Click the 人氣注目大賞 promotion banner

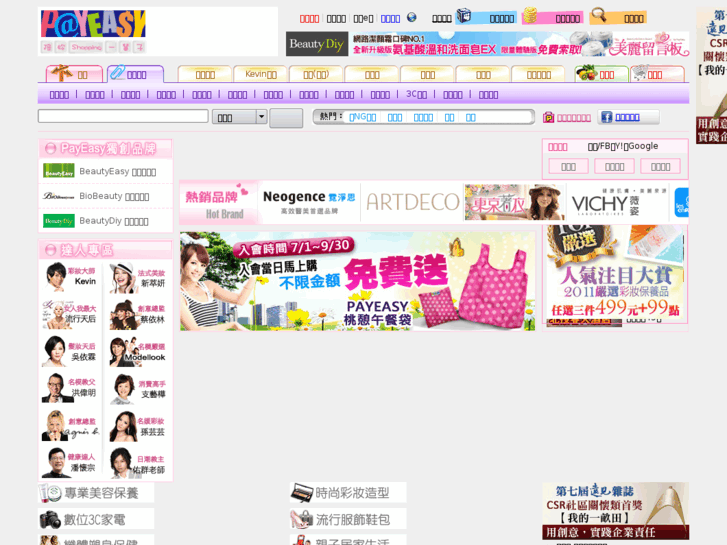pos(615,274)
